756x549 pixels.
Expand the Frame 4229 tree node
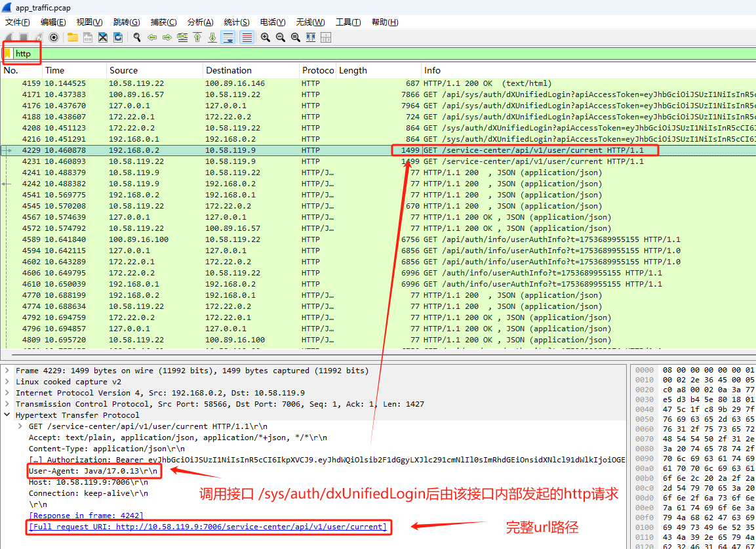(x=7, y=371)
